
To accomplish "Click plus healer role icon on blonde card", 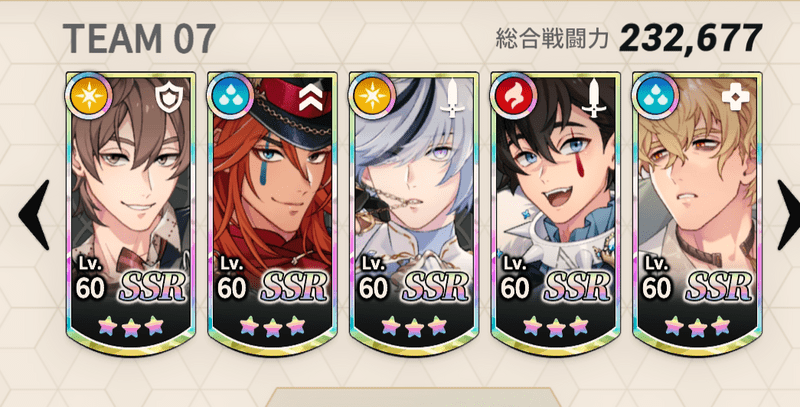I will pyautogui.click(x=736, y=99).
